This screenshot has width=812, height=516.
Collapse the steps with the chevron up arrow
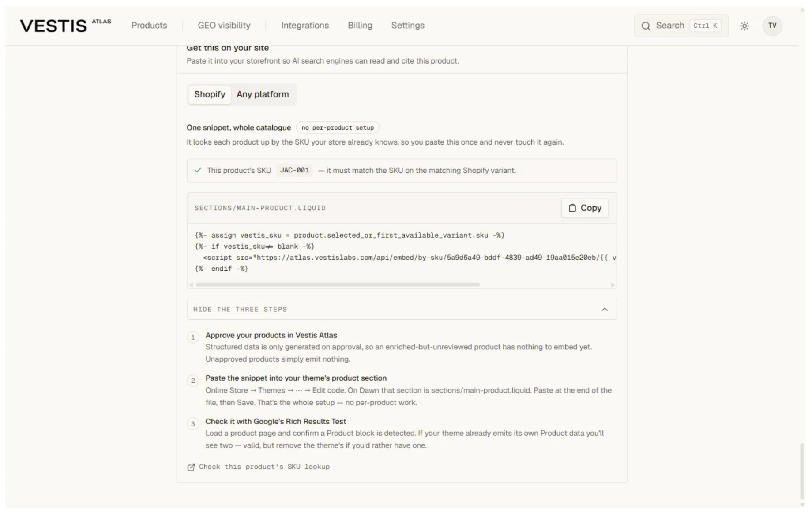click(605, 310)
